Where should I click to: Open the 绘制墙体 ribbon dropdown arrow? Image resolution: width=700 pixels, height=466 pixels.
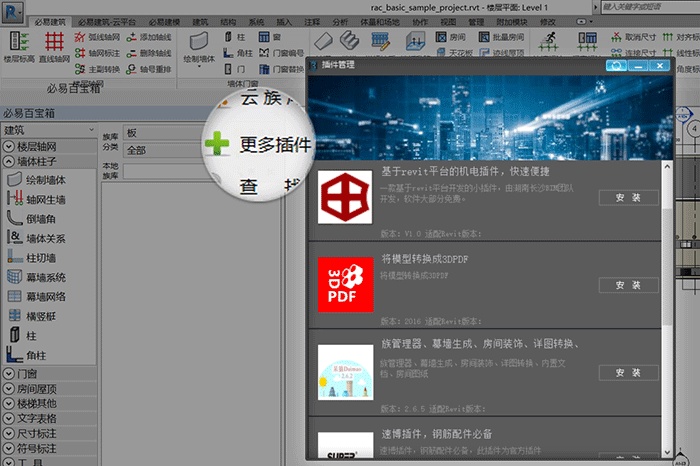click(199, 66)
